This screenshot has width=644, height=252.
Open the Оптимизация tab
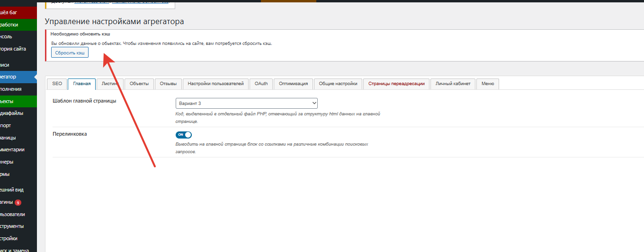click(x=293, y=84)
